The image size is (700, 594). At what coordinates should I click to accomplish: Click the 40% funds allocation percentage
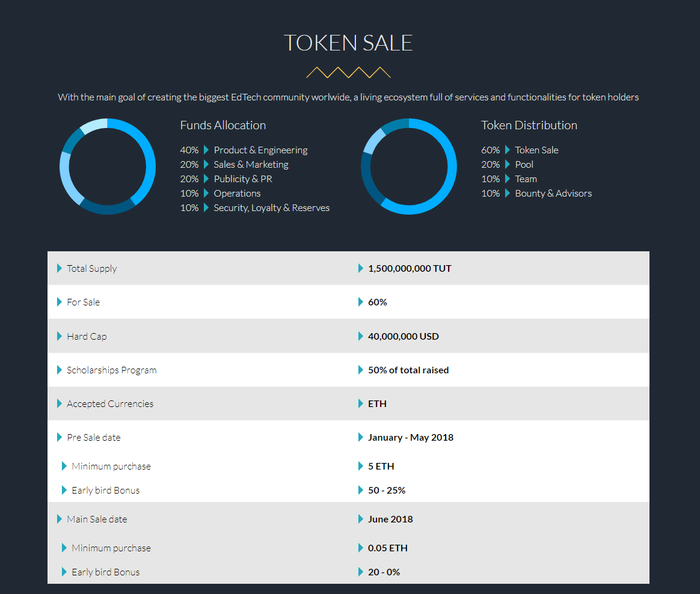click(189, 150)
